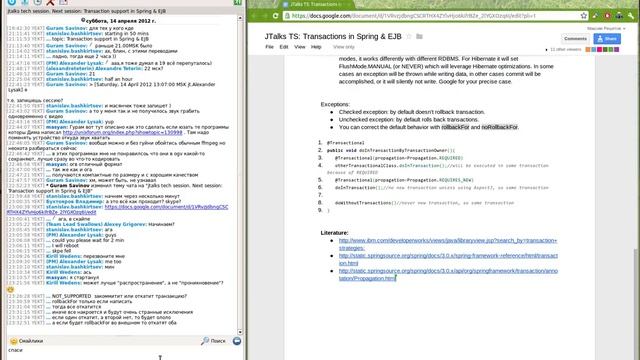This screenshot has height=360, width=640.
Task: Click the document title JTalks TS: Transactions
Action: [x=333, y=36]
